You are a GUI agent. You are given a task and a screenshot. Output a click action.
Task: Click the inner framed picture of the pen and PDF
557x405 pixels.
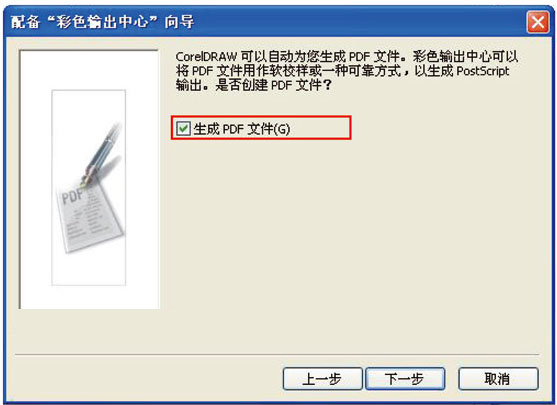[88, 188]
